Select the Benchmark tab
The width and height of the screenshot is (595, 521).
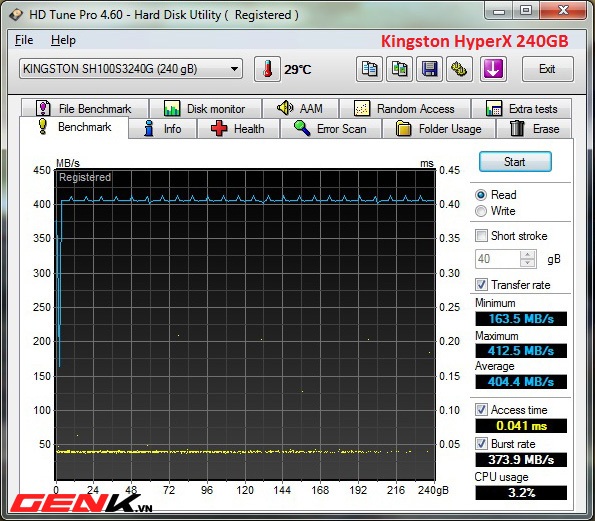74,127
